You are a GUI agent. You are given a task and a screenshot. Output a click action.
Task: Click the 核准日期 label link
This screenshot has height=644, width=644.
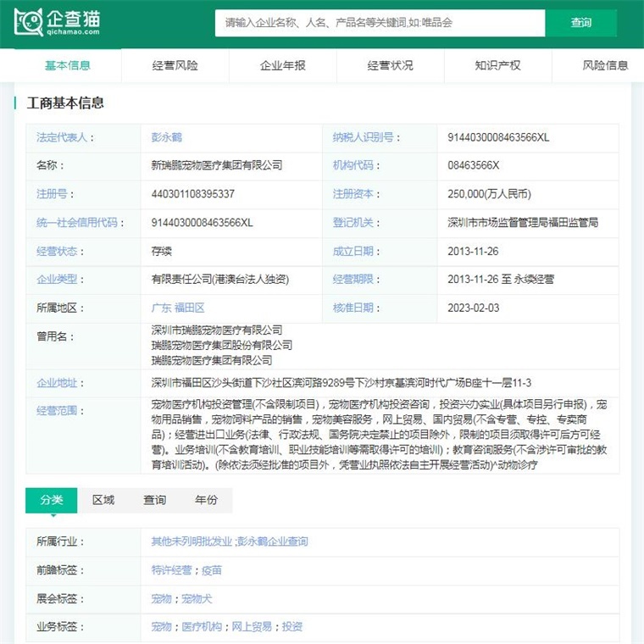353,308
